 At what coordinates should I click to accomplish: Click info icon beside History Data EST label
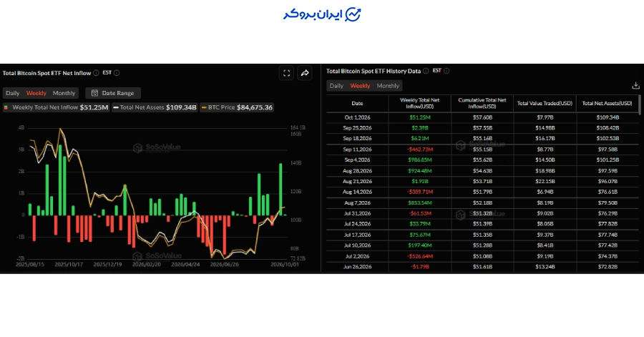(x=447, y=71)
